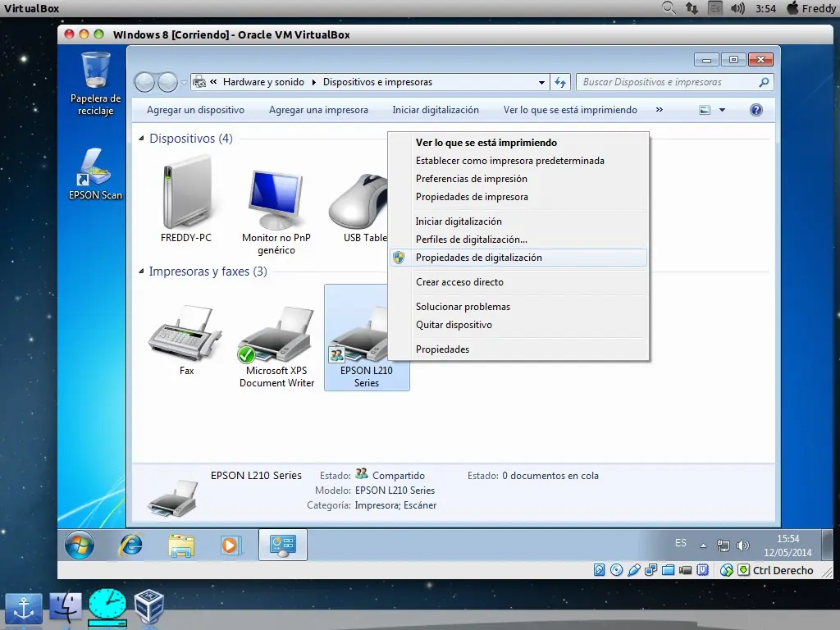The image size is (840, 630).
Task: Click the refresh button beside address bar
Action: [x=560, y=82]
